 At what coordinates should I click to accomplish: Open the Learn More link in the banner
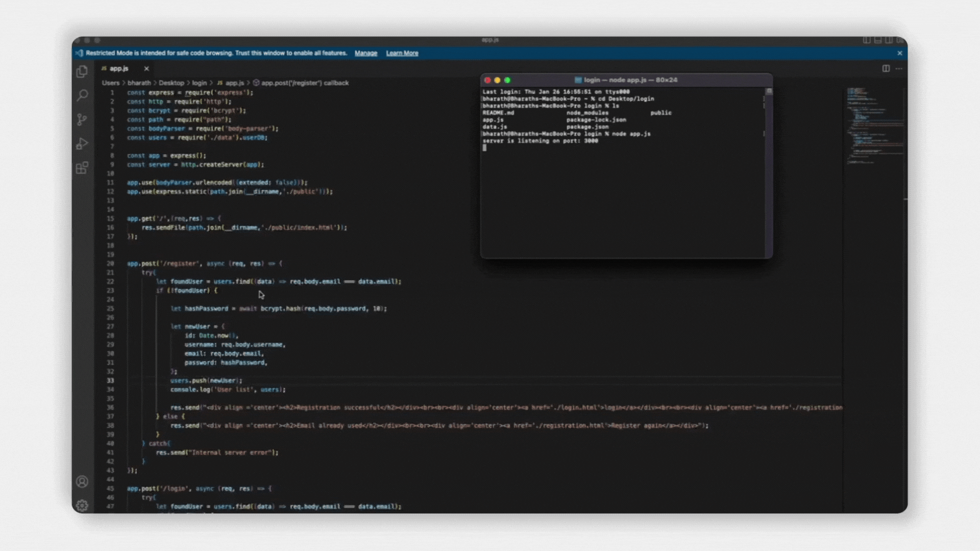click(x=402, y=53)
